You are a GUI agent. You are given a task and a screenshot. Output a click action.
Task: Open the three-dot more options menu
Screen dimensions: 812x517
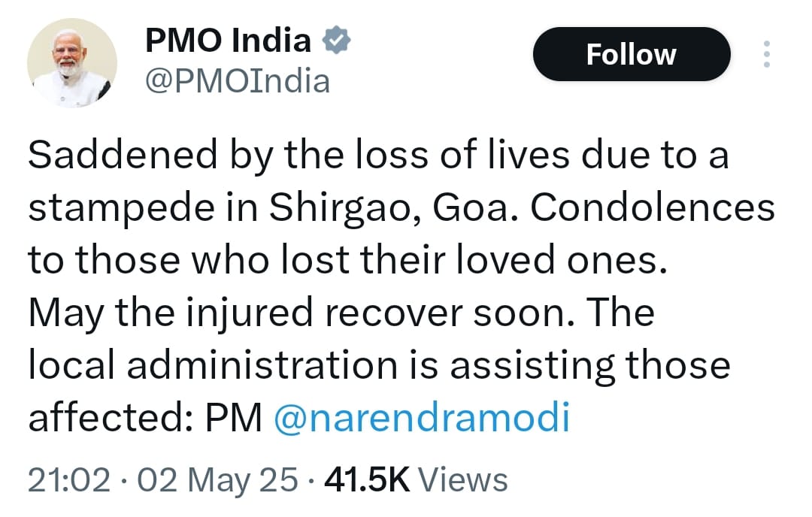click(x=767, y=54)
